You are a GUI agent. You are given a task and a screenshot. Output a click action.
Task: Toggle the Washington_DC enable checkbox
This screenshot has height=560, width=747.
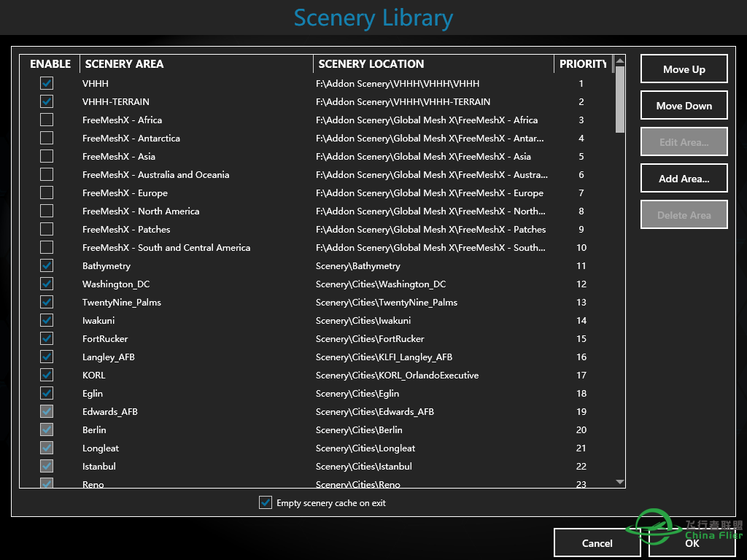click(47, 284)
